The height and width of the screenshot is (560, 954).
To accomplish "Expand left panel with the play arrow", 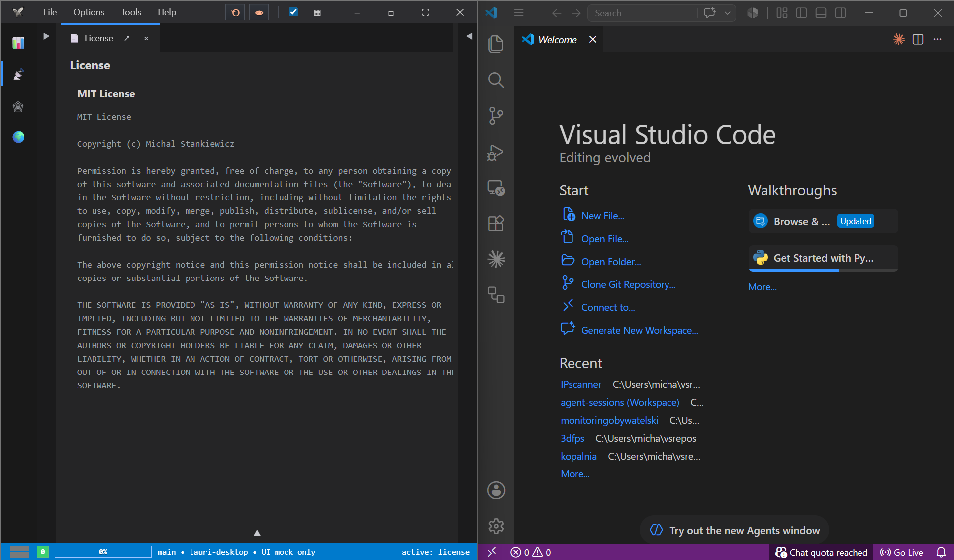I will (46, 36).
